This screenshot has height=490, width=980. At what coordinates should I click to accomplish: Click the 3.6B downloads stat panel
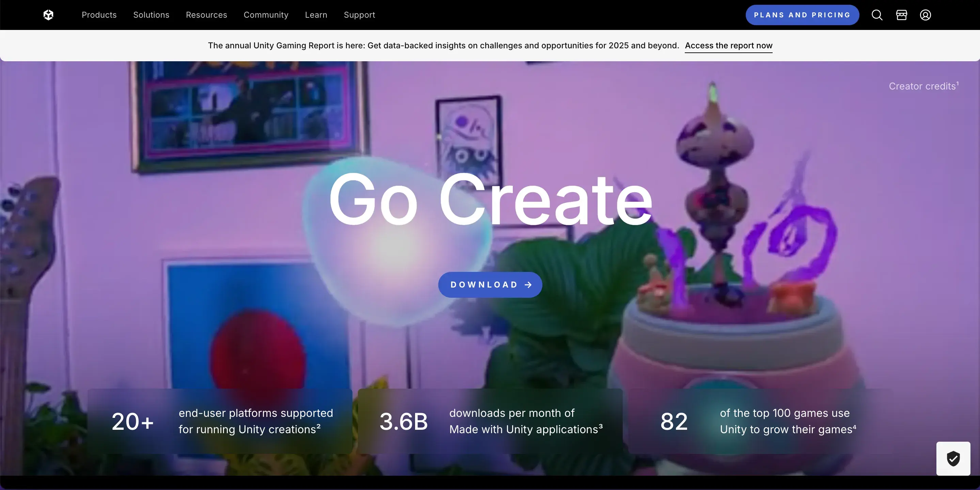490,421
